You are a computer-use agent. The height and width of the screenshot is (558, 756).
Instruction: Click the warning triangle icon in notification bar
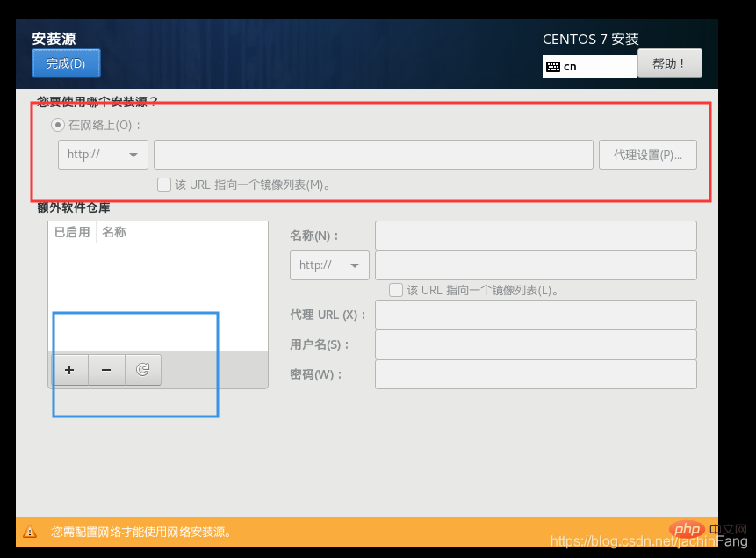pos(30,532)
